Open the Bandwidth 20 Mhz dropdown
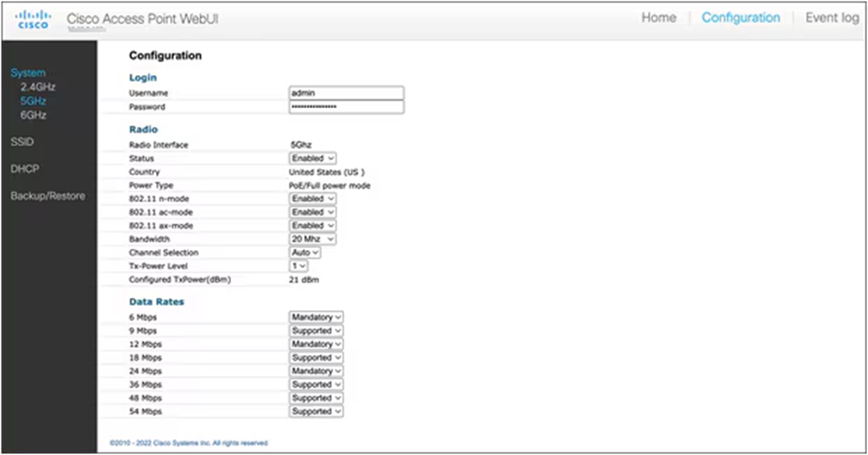 (x=313, y=239)
